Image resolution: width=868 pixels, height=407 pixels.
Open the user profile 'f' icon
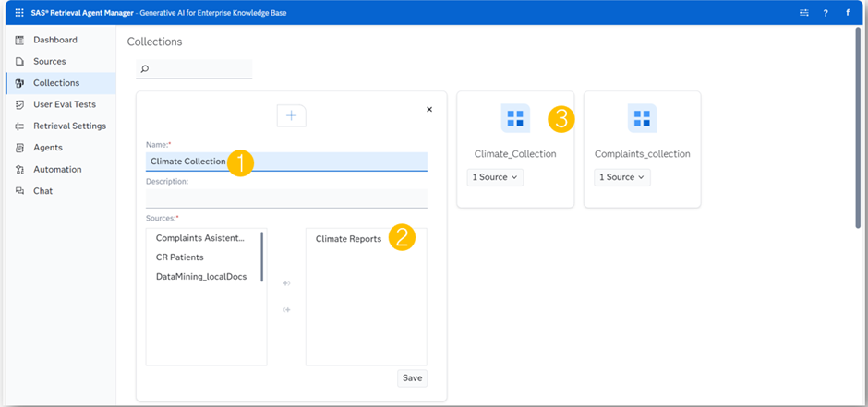(x=848, y=13)
